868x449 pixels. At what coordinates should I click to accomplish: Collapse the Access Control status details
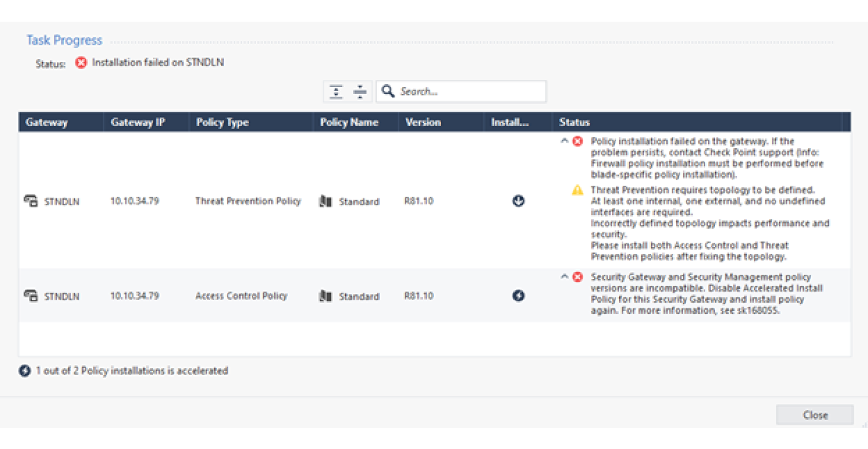564,276
